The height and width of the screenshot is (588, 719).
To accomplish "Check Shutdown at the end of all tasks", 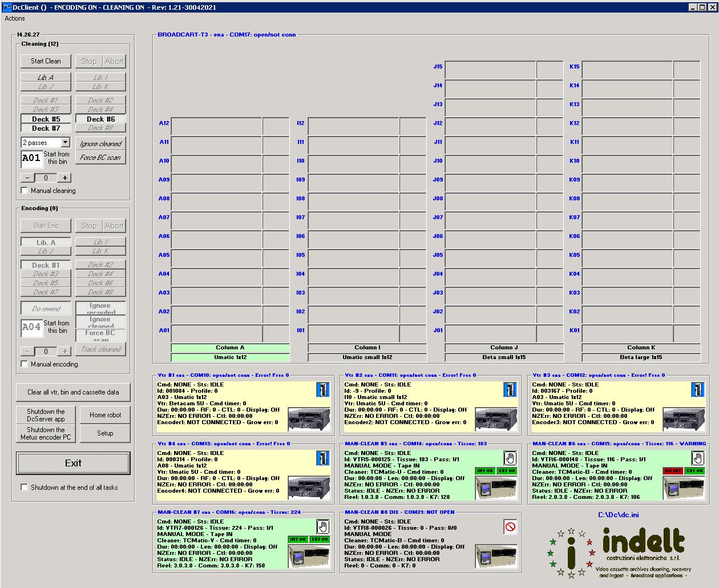I will click(x=25, y=488).
